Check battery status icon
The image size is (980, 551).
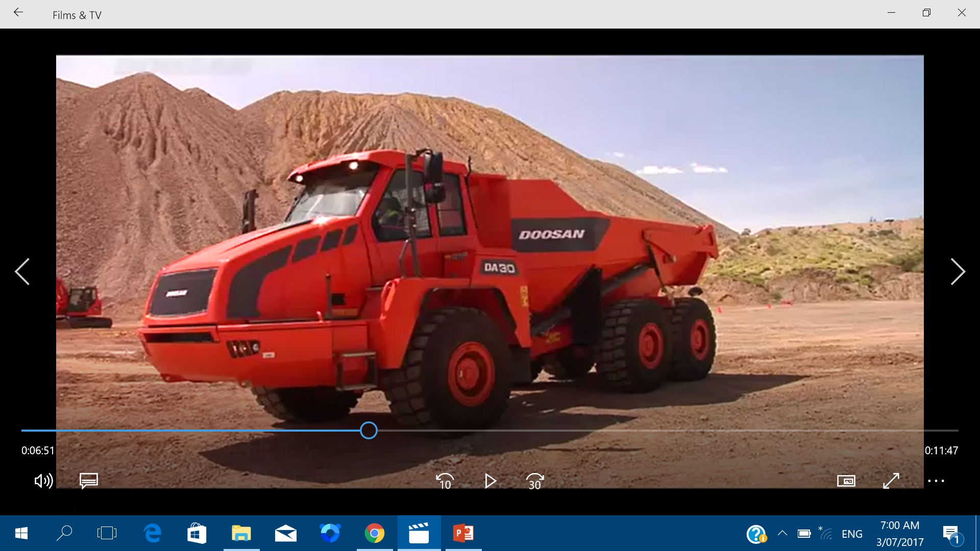pyautogui.click(x=804, y=534)
